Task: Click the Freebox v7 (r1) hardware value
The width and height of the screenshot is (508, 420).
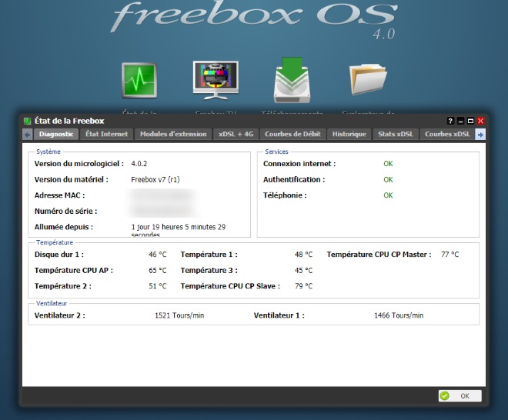Action: point(155,179)
